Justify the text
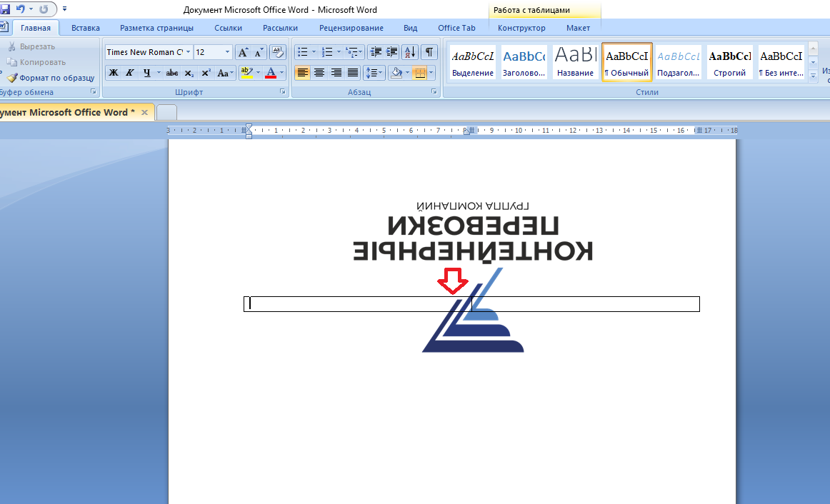 (353, 73)
